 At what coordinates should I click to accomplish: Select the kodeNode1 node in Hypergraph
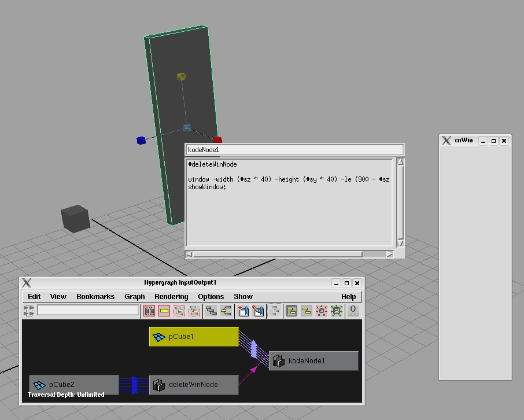click(313, 361)
